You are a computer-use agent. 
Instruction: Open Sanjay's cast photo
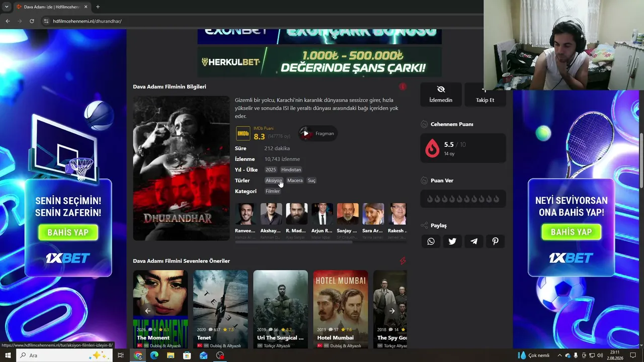pyautogui.click(x=348, y=214)
